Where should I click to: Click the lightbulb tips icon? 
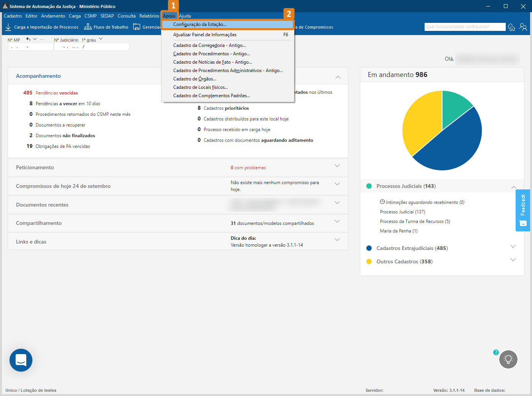[508, 359]
